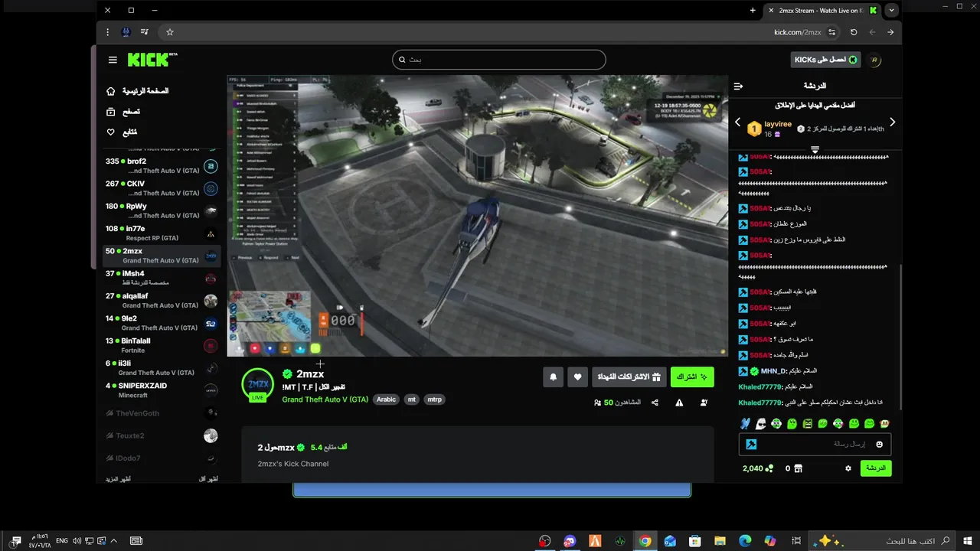Collapse the chat panel with the arrow icon
The width and height of the screenshot is (980, 551).
pyautogui.click(x=738, y=86)
